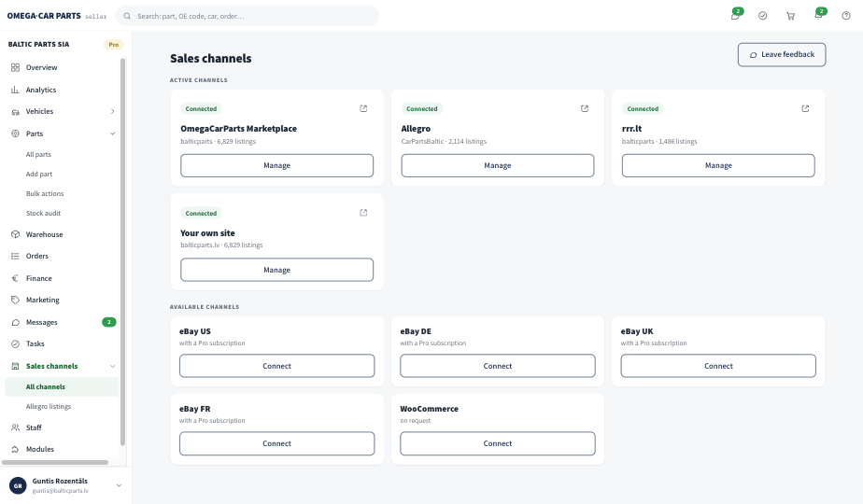The height and width of the screenshot is (504, 863).
Task: Click the Vehicles car icon in sidebar
Action: point(15,112)
